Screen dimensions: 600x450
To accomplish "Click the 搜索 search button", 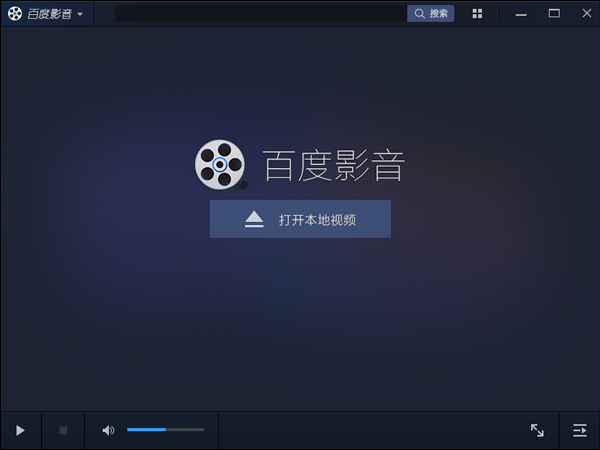I will (430, 13).
